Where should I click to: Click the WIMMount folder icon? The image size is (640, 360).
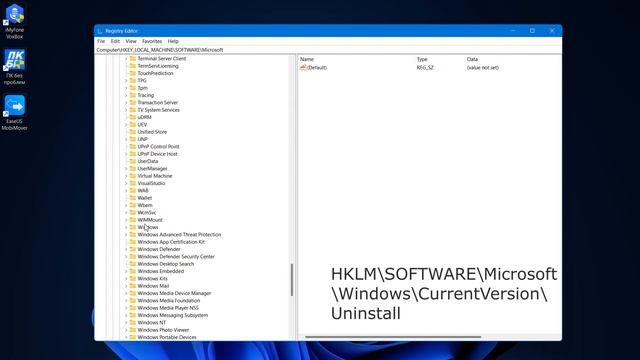point(133,220)
